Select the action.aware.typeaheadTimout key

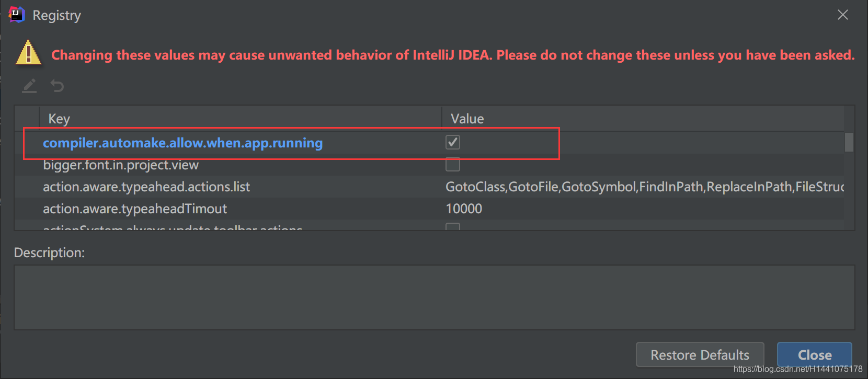pos(135,209)
